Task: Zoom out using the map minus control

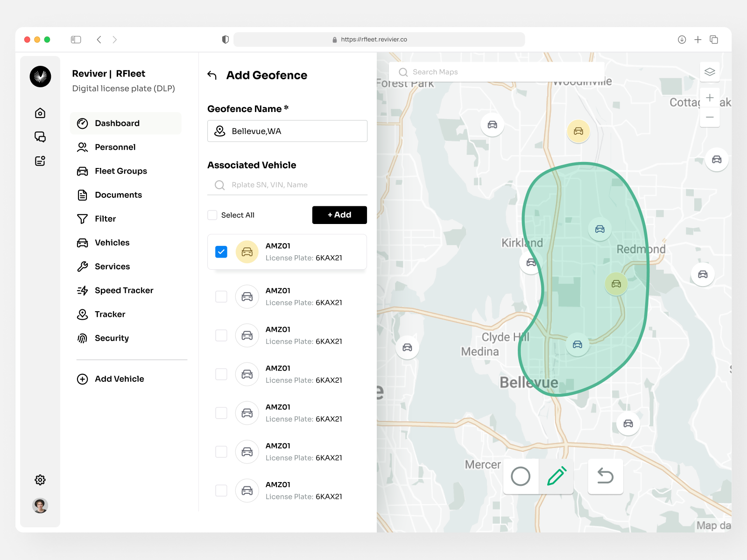Action: point(710,117)
